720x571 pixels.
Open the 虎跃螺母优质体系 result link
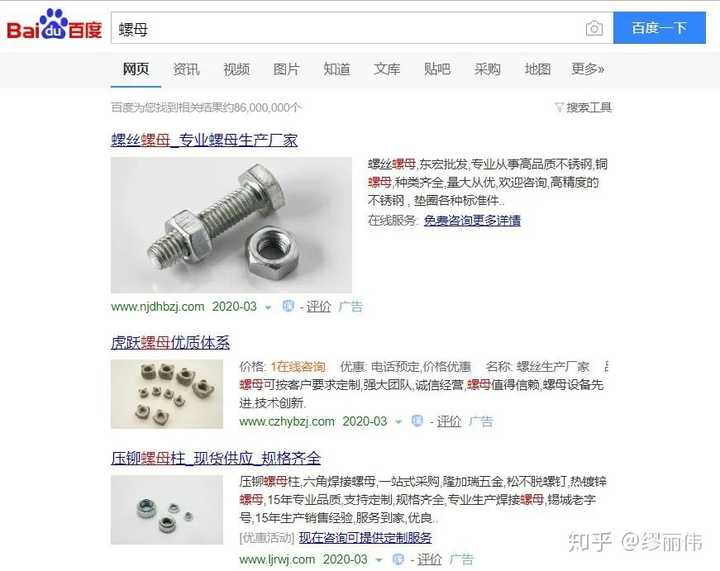click(170, 343)
